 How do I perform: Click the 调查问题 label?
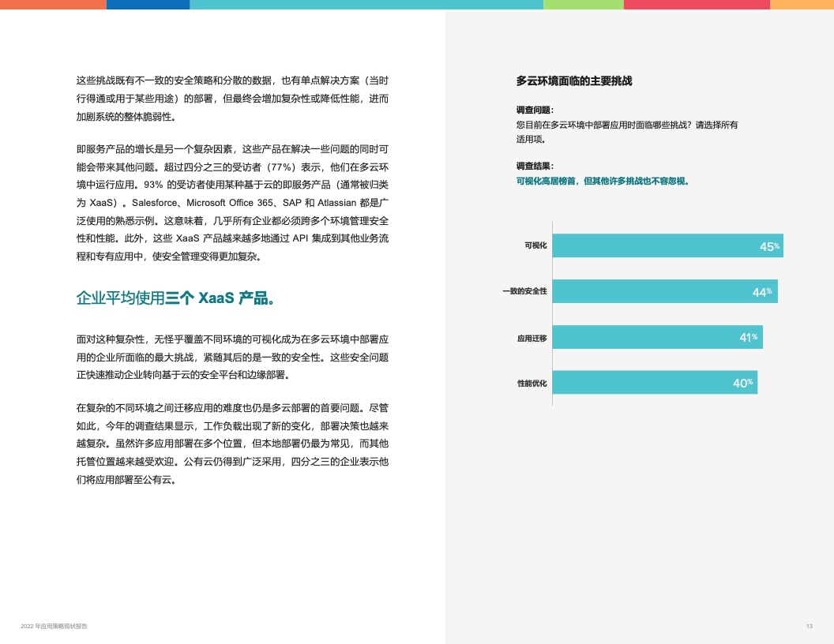point(535,110)
